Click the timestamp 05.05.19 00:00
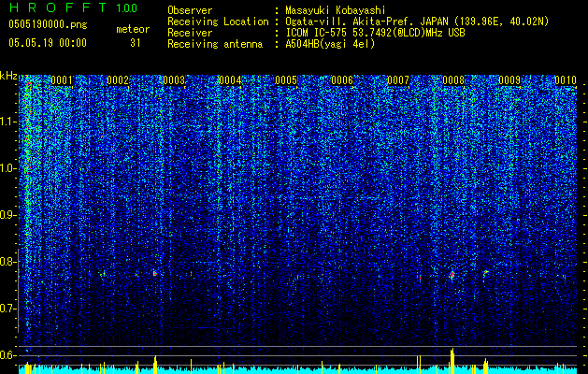 point(48,43)
